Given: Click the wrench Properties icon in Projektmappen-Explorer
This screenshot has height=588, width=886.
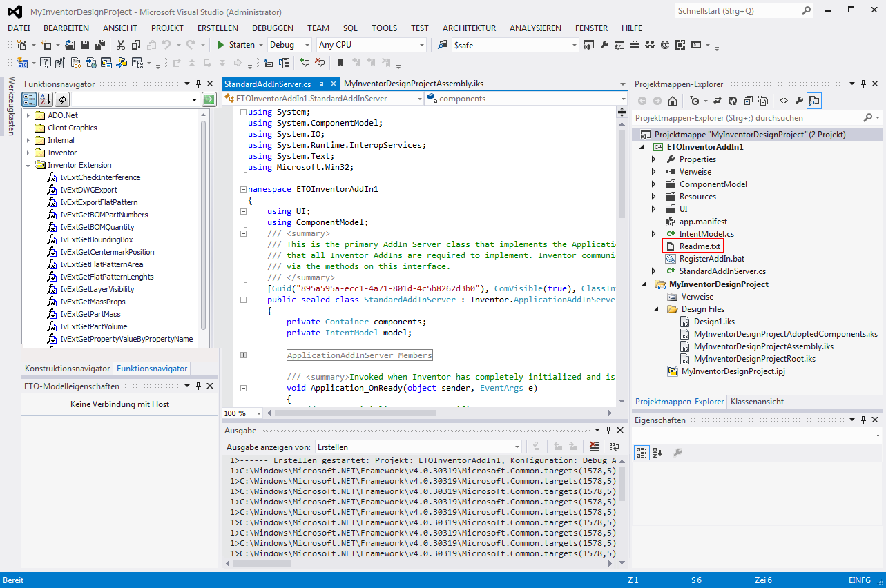Looking at the screenshot, I should point(799,101).
